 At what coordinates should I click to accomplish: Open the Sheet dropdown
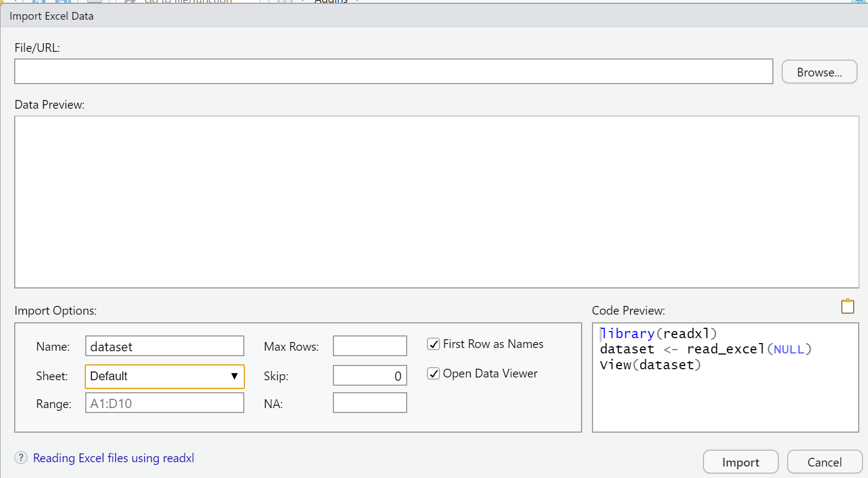165,376
